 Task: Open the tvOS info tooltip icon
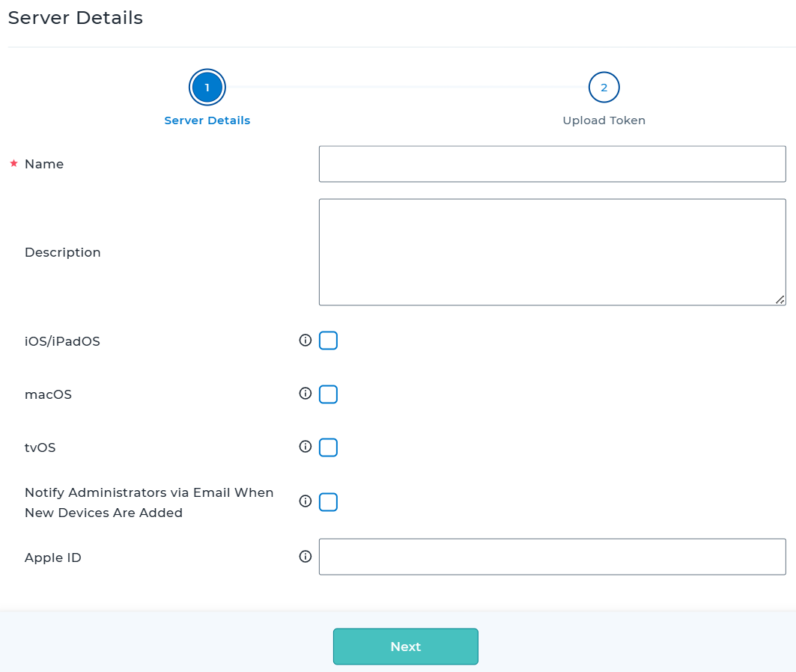(305, 447)
